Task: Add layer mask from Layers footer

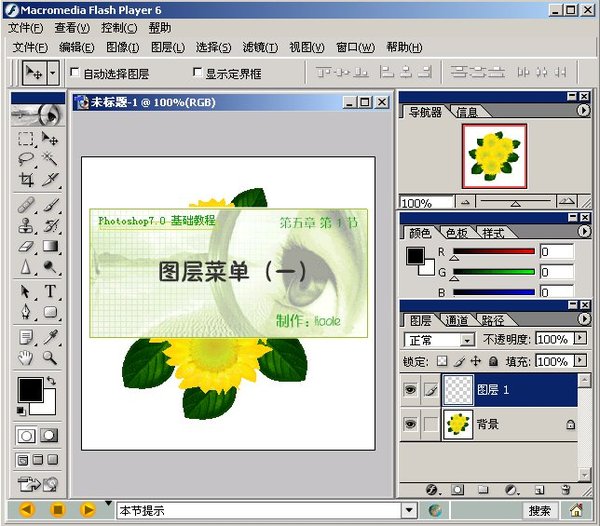Action: tap(457, 490)
